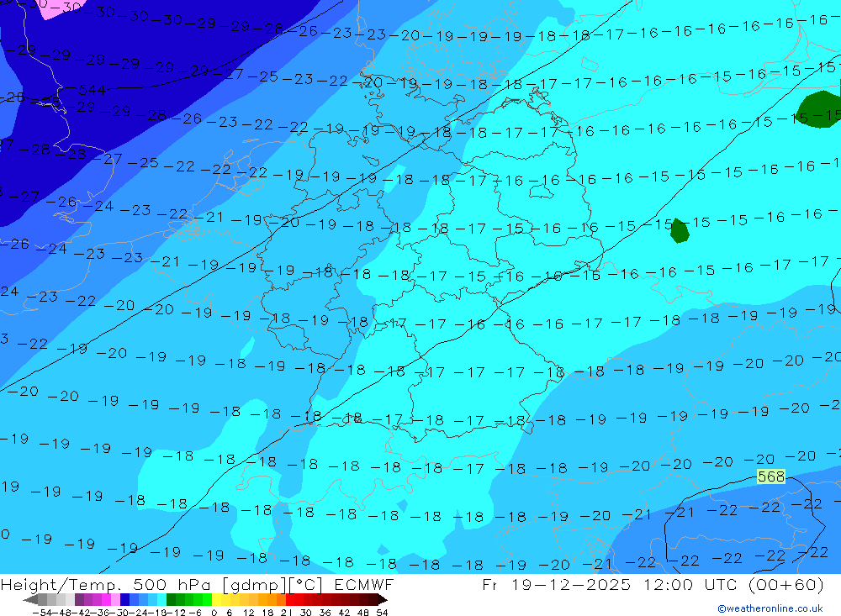The height and width of the screenshot is (616, 841).
Task: Click the forecast offset '(00+60)'
Action: [786, 584]
